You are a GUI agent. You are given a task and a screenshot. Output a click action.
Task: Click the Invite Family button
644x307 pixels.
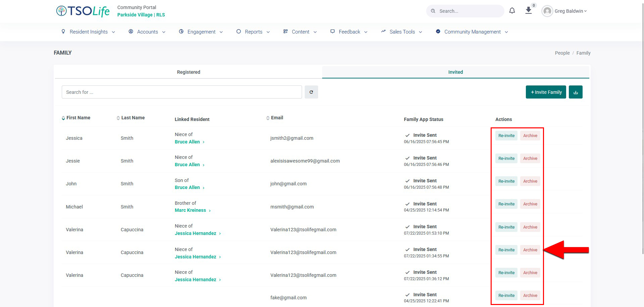[546, 92]
